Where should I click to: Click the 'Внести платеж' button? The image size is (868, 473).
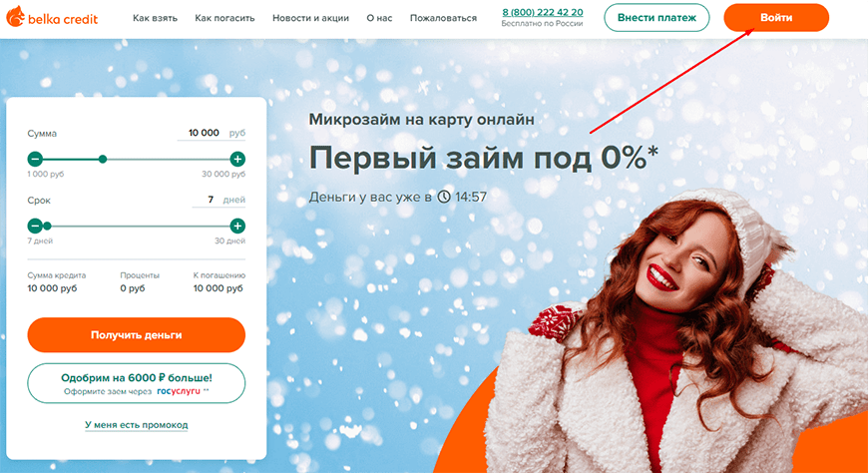656,18
